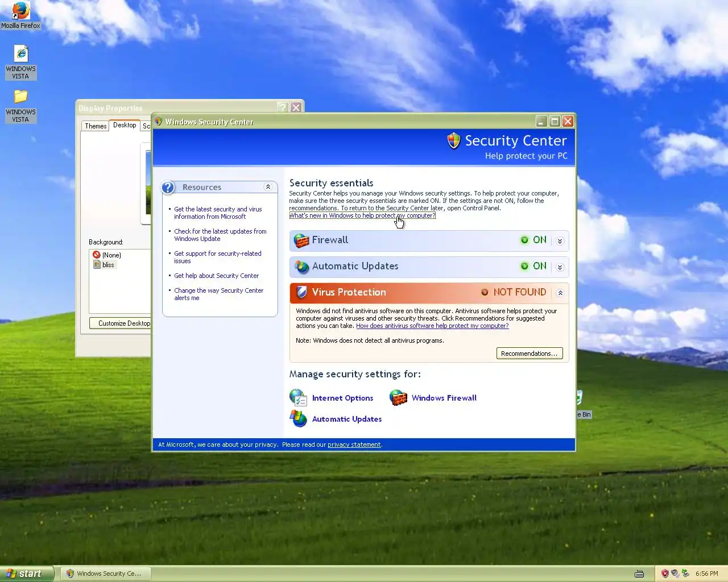Image resolution: width=728 pixels, height=582 pixels.
Task: Click the NOT FOUND virus status text
Action: point(520,292)
